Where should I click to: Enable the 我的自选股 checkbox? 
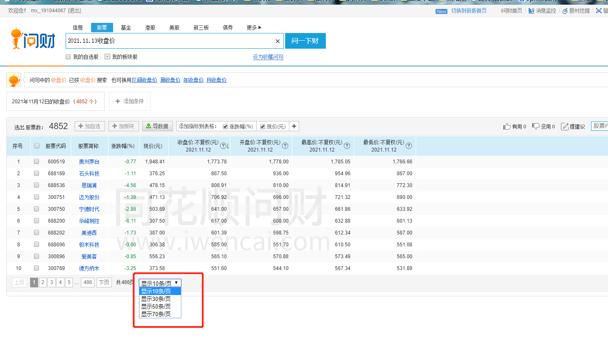tap(68, 57)
